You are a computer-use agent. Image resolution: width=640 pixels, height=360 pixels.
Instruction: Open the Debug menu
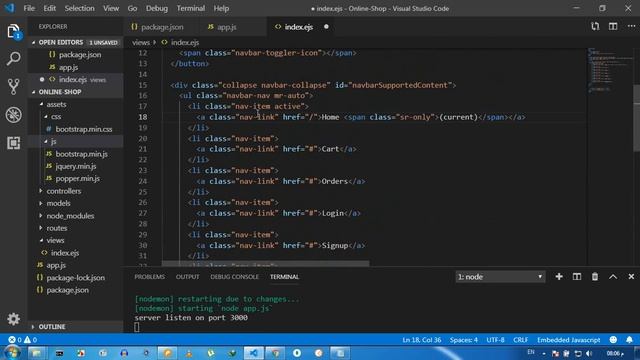(157, 8)
